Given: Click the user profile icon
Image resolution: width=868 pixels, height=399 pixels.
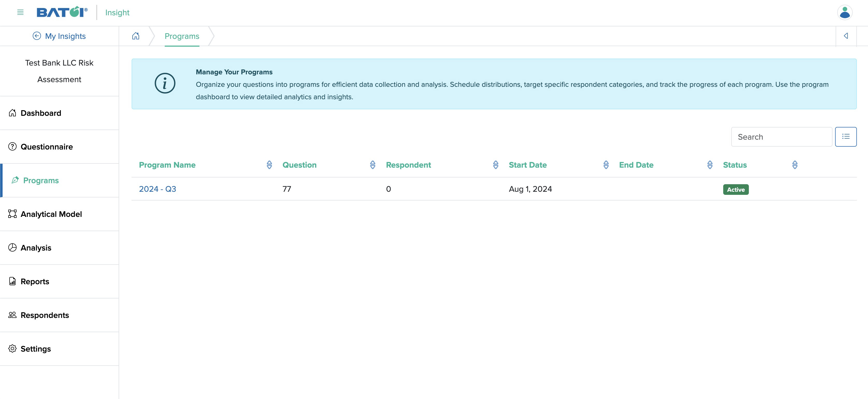Looking at the screenshot, I should (x=845, y=12).
